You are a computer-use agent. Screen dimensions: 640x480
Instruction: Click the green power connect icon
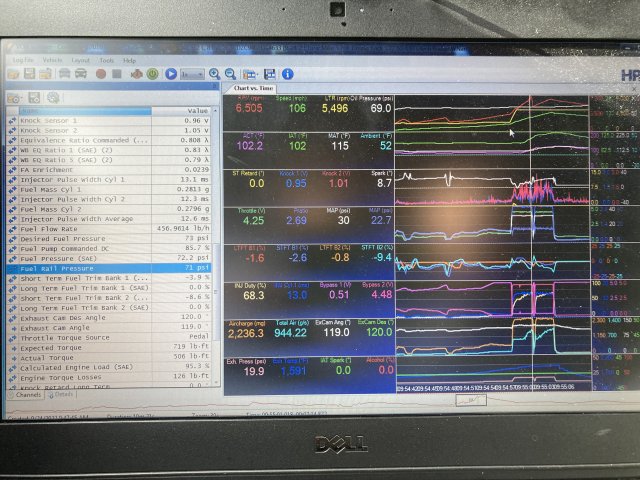[x=153, y=74]
